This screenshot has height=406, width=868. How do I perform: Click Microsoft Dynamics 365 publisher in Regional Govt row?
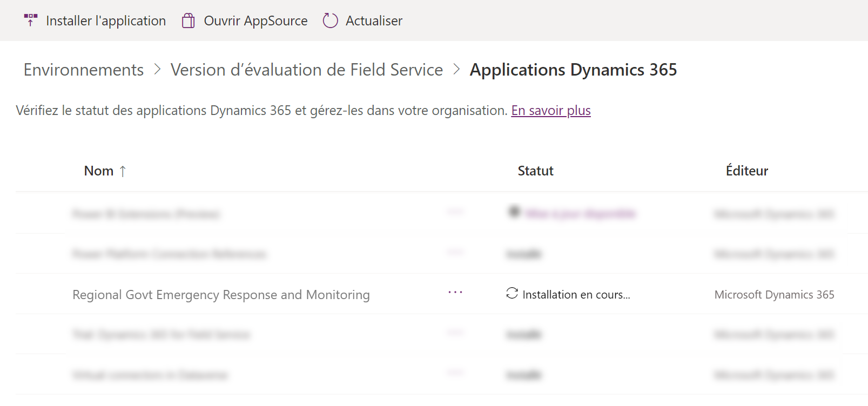pyautogui.click(x=774, y=295)
